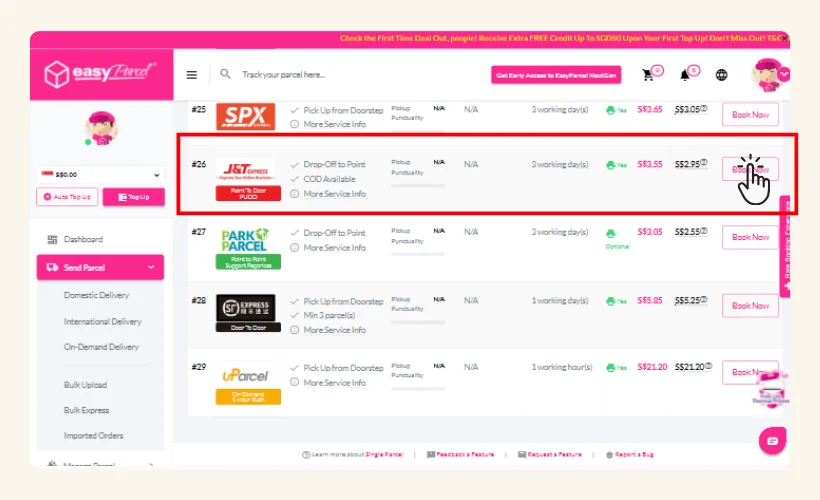Open the pink chat bubble icon
820x500 pixels.
[772, 440]
